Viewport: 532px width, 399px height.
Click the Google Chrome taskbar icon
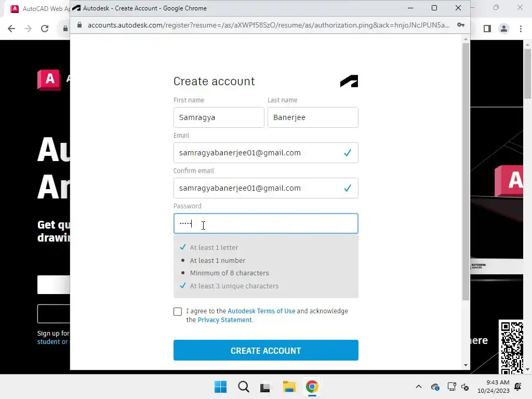[312, 387]
